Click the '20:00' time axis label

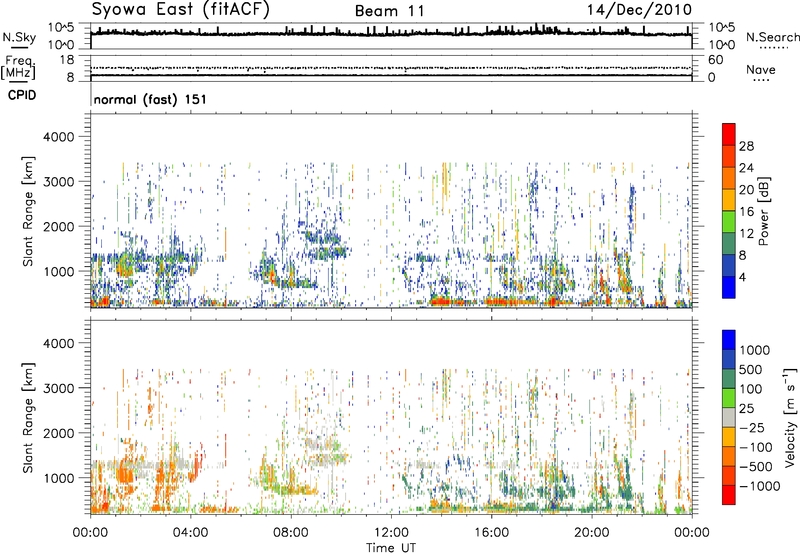point(591,533)
